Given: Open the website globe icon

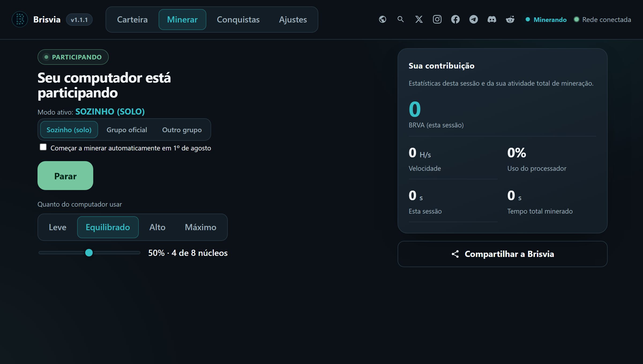Looking at the screenshot, I should pos(382,19).
